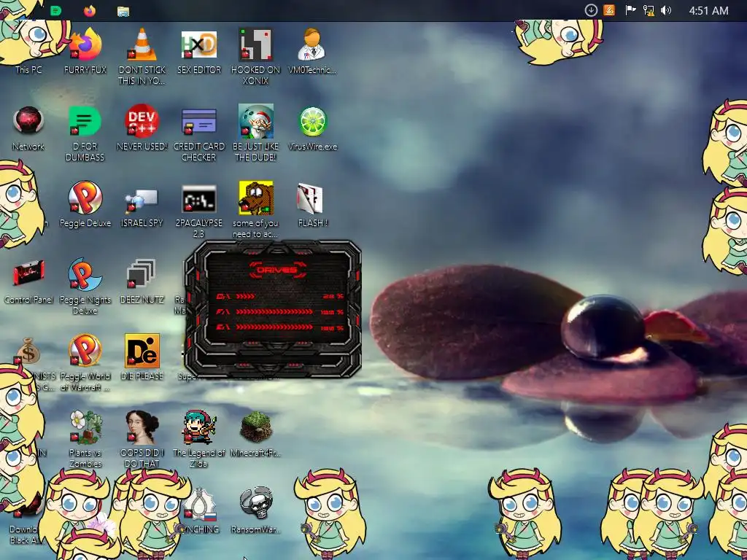Click Firefox icon in the top taskbar

click(x=90, y=10)
